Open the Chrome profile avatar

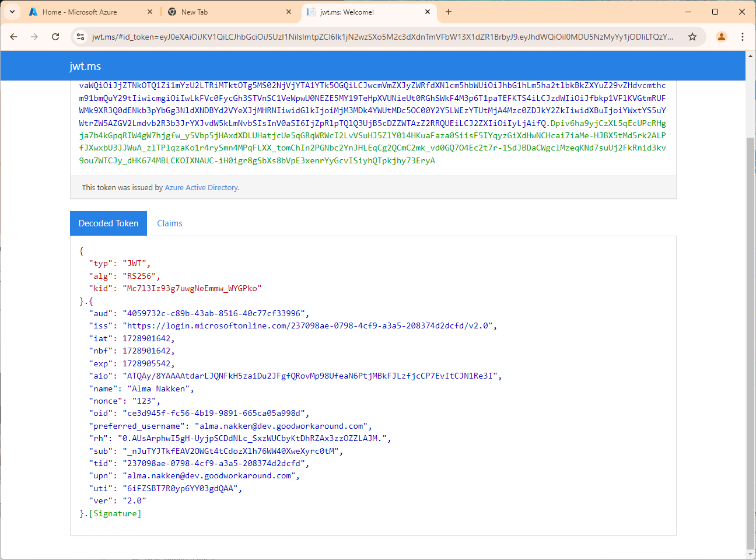coord(722,37)
